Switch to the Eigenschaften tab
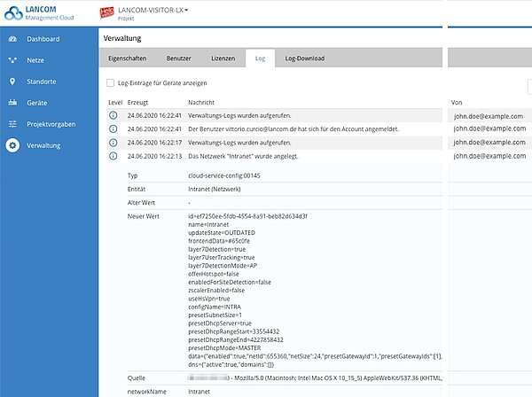532x397 pixels. (x=127, y=58)
